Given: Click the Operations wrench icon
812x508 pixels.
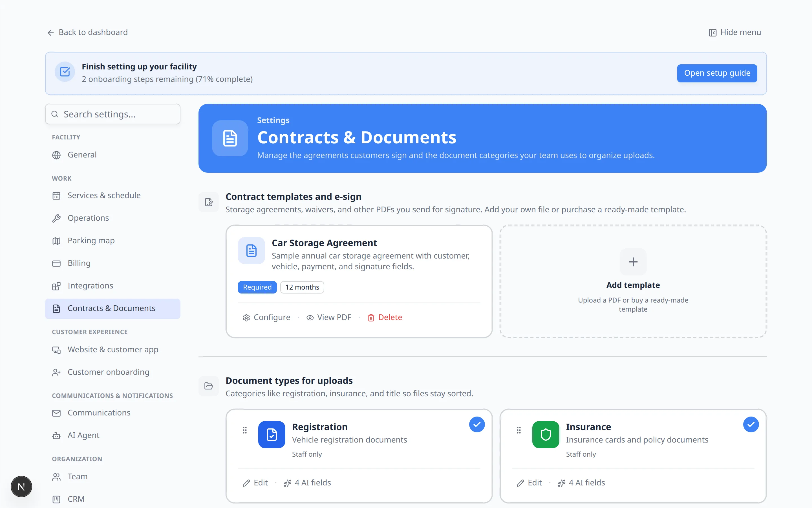Looking at the screenshot, I should pos(56,218).
